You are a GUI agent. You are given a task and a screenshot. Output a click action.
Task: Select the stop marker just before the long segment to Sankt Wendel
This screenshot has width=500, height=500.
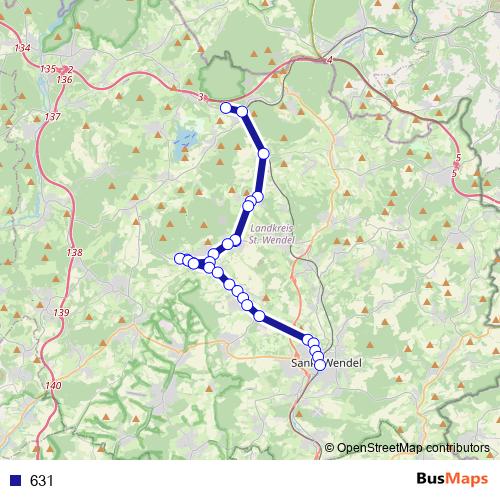(x=259, y=316)
